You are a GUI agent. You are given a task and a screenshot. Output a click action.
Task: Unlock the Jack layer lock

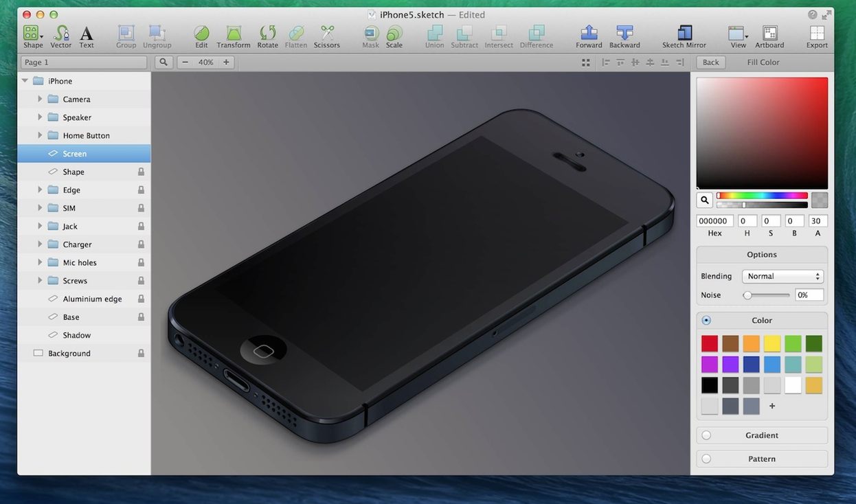[x=141, y=226]
